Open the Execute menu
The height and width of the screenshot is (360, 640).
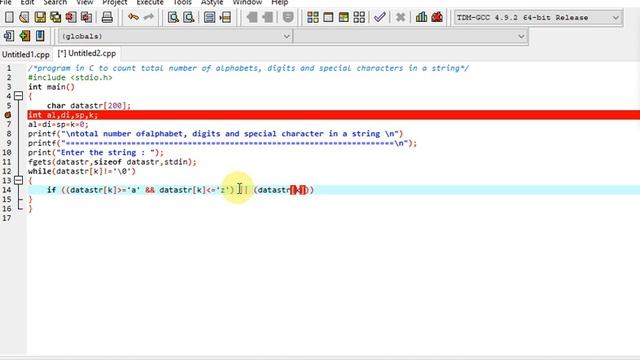150,2
